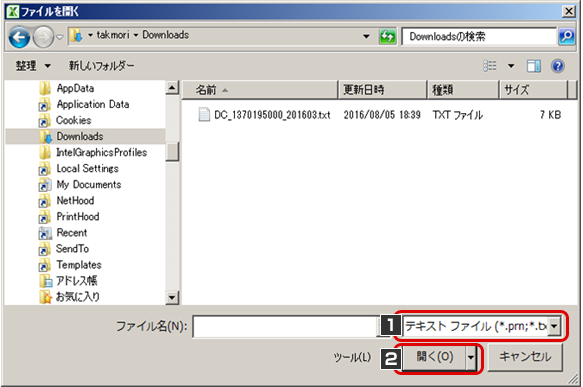
Task: Select SendTo in the folder tree
Action: click(x=73, y=248)
